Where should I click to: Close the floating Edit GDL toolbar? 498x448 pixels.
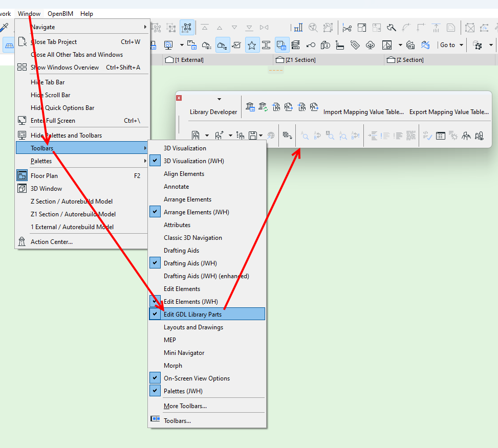pyautogui.click(x=179, y=98)
